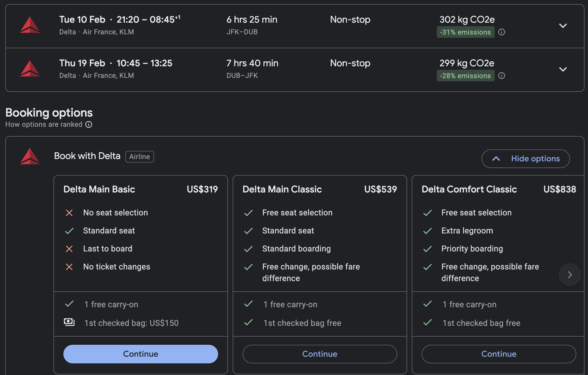Click the checked bag fee icon in Main Basic

point(69,322)
